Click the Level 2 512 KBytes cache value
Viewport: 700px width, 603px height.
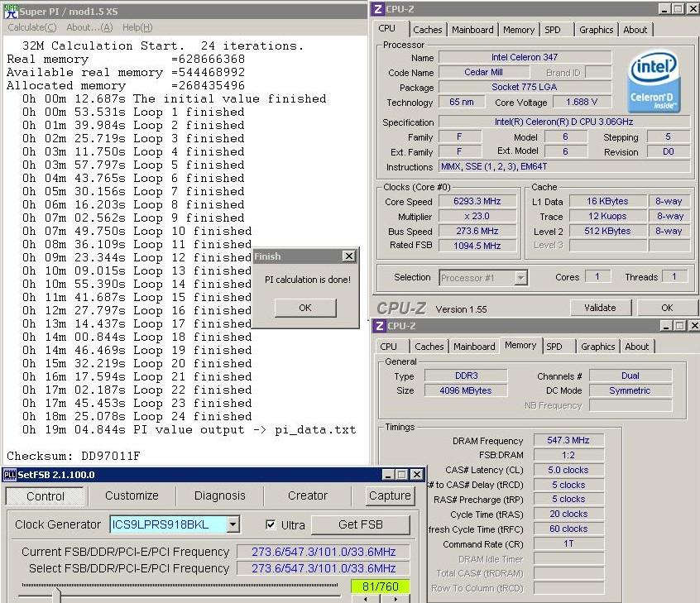(607, 231)
